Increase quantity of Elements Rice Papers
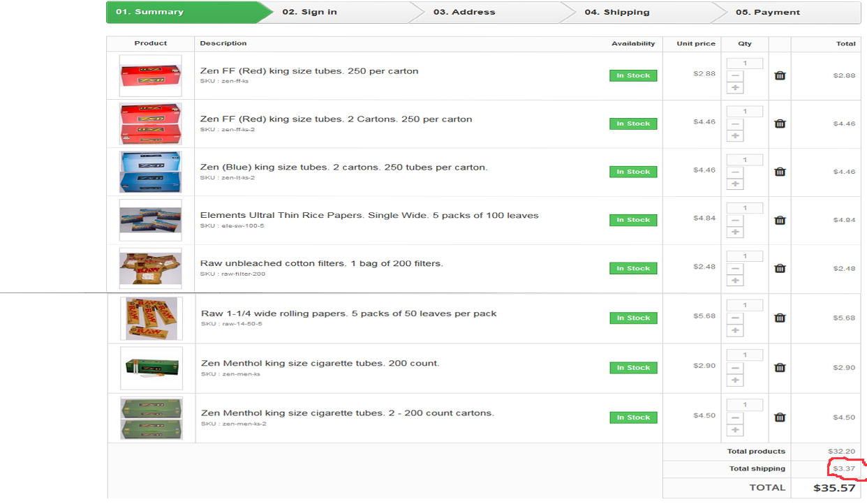 click(x=735, y=232)
